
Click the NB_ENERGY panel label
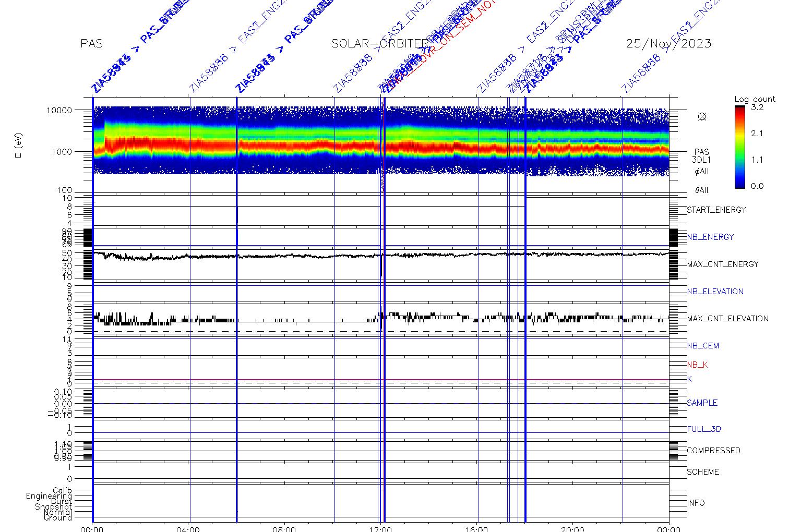pos(710,237)
